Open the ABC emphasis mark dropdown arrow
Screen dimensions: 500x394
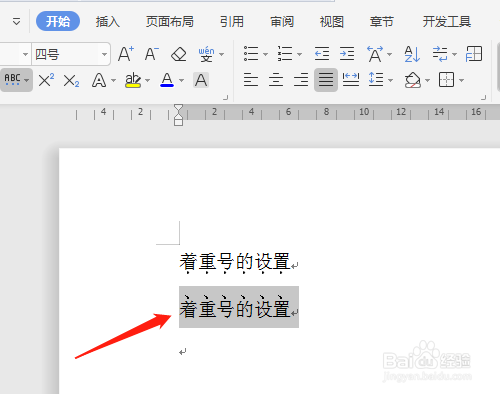click(x=27, y=80)
